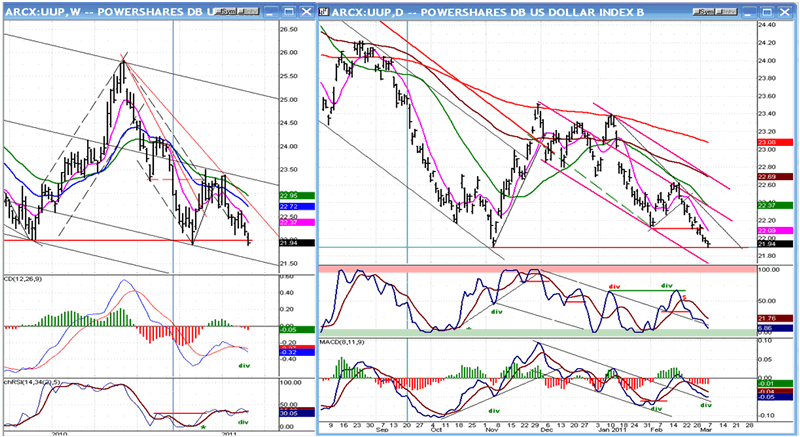Minimize the daily ARCX:UUP,D chart window

click(x=749, y=12)
